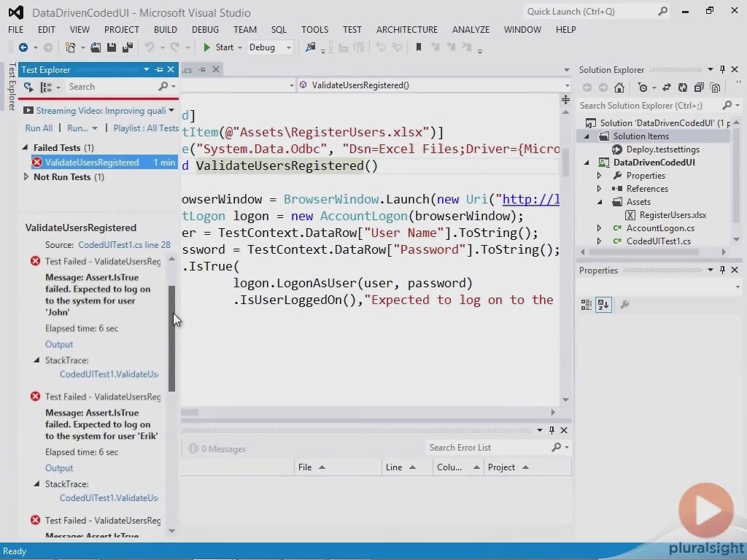The image size is (747, 560).
Task: Select RegisterUsers.xlsx in Solution Explorer
Action: tap(673, 215)
